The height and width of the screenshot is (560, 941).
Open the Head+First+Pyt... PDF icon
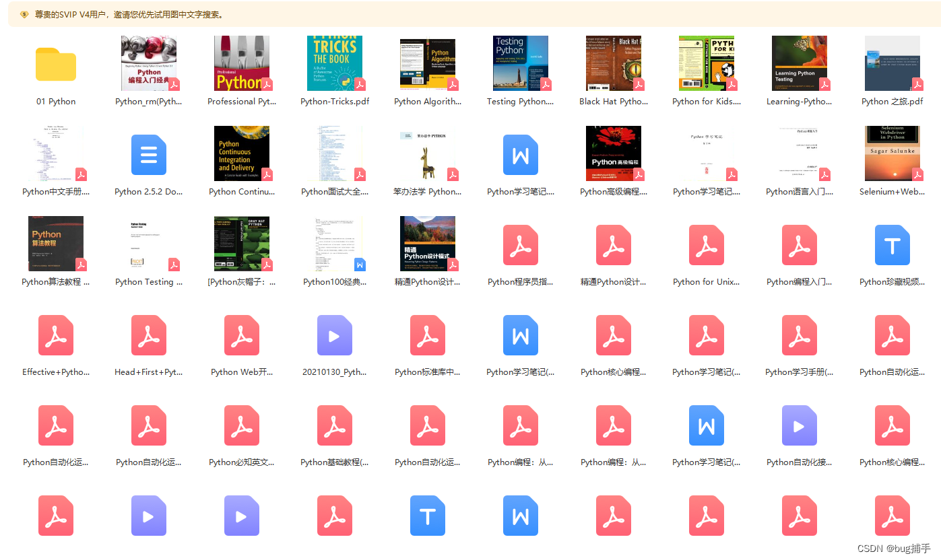149,335
